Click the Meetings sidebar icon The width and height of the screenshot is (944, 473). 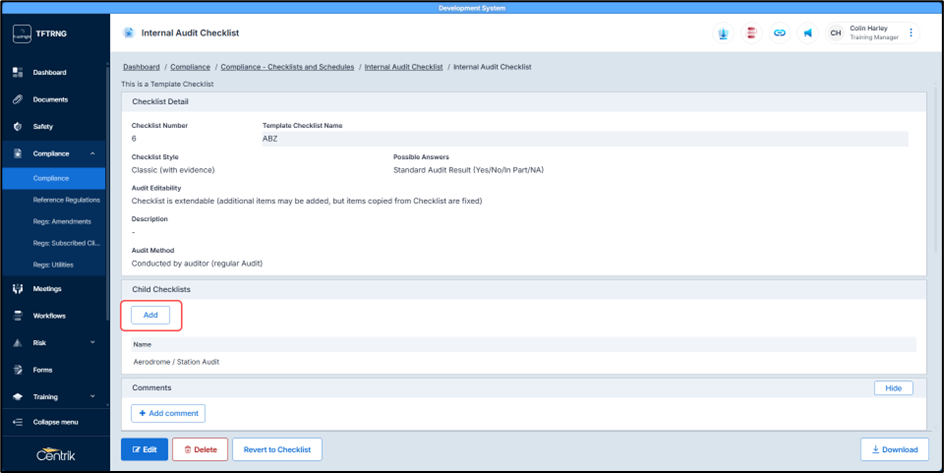pyautogui.click(x=18, y=289)
